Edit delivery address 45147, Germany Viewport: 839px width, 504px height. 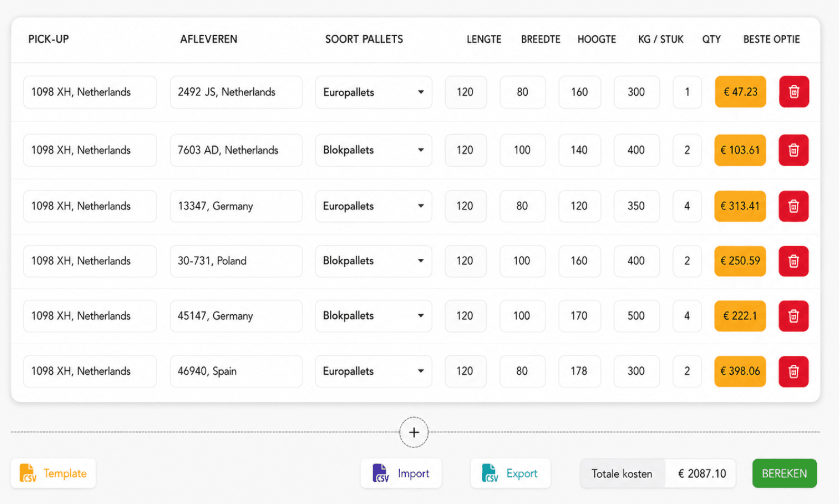coord(236,316)
